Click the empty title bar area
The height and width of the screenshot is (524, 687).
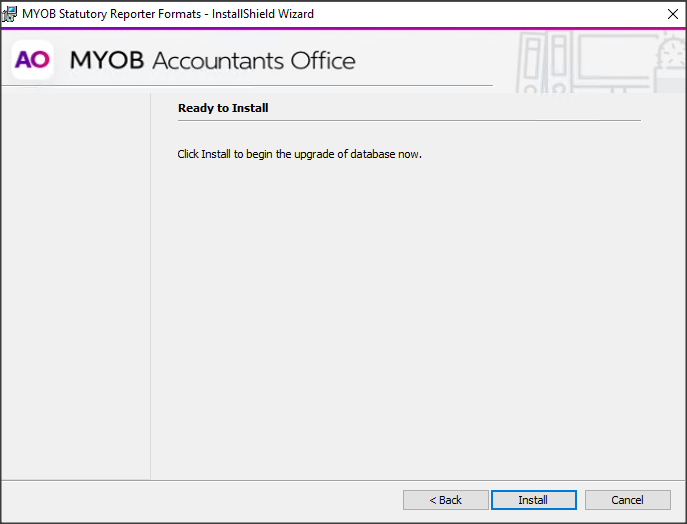(x=480, y=14)
